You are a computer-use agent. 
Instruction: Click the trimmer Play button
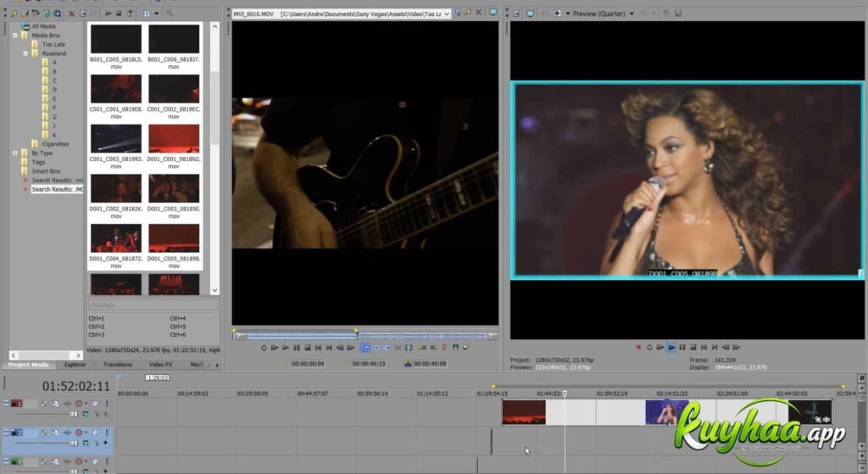286,348
